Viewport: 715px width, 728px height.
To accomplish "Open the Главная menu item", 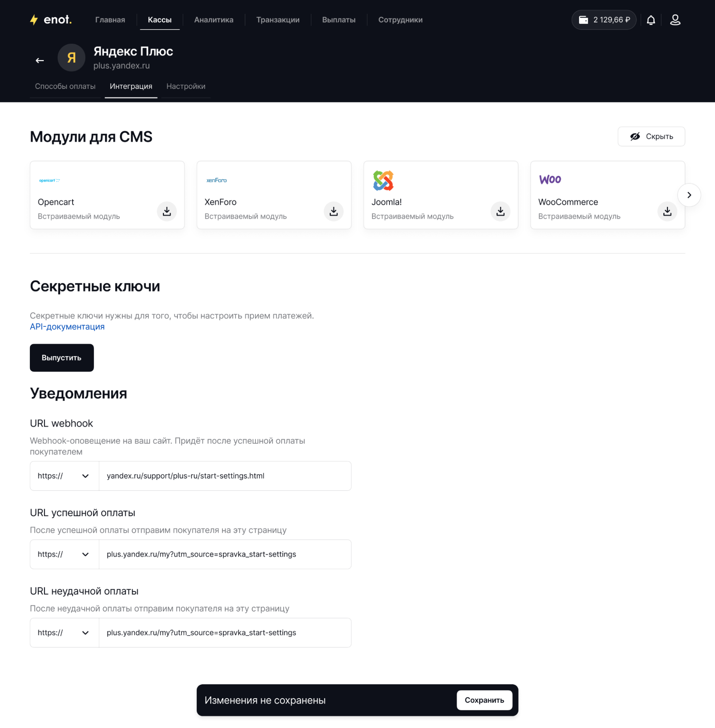I will click(110, 20).
